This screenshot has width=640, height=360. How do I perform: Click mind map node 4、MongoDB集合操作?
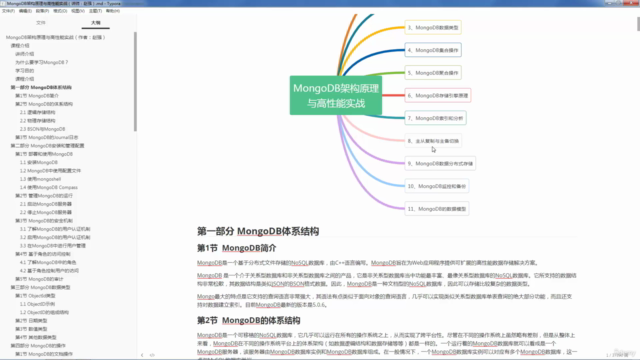tap(433, 50)
